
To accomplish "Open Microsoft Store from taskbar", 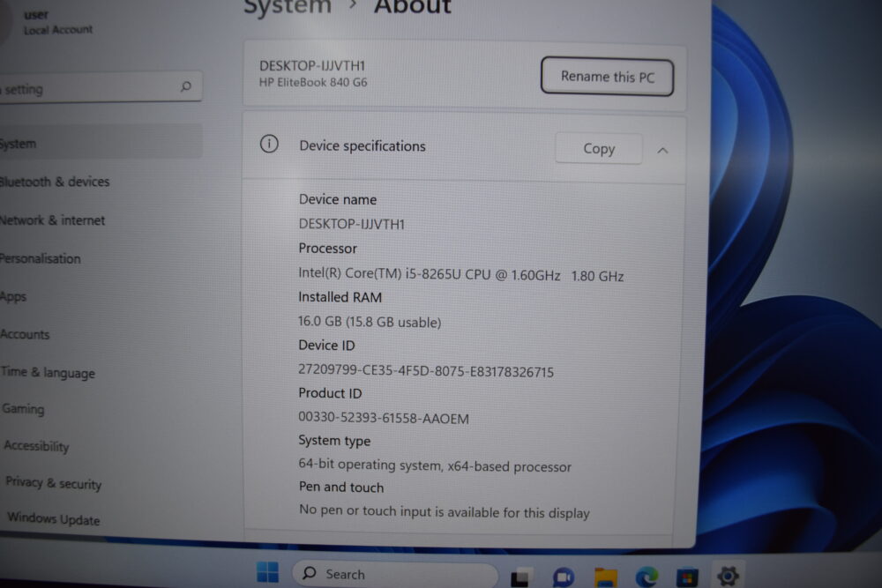I will tap(687, 577).
